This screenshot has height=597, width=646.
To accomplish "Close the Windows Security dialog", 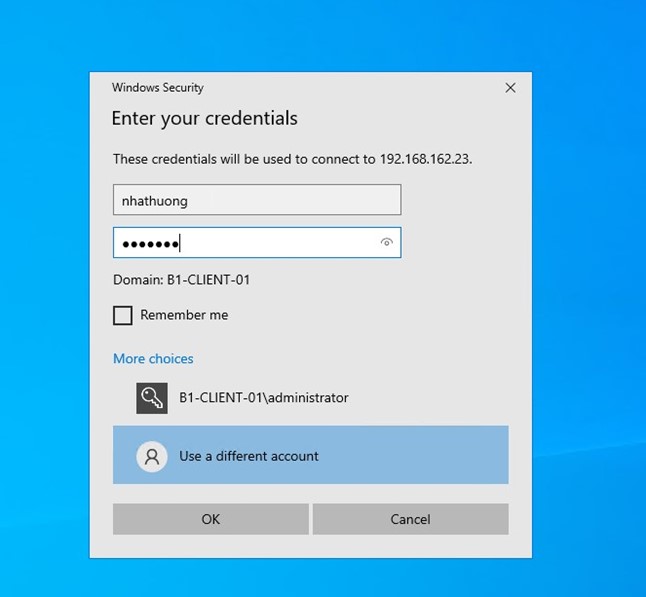I will [510, 88].
